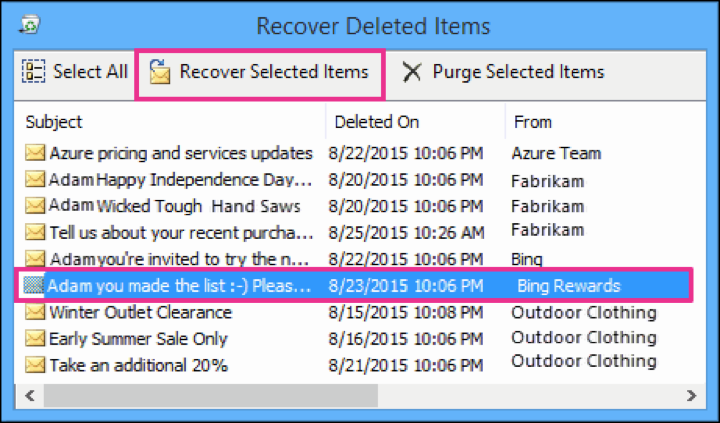
Task: Click envelope icon beside Azure pricing email
Action: (x=36, y=154)
